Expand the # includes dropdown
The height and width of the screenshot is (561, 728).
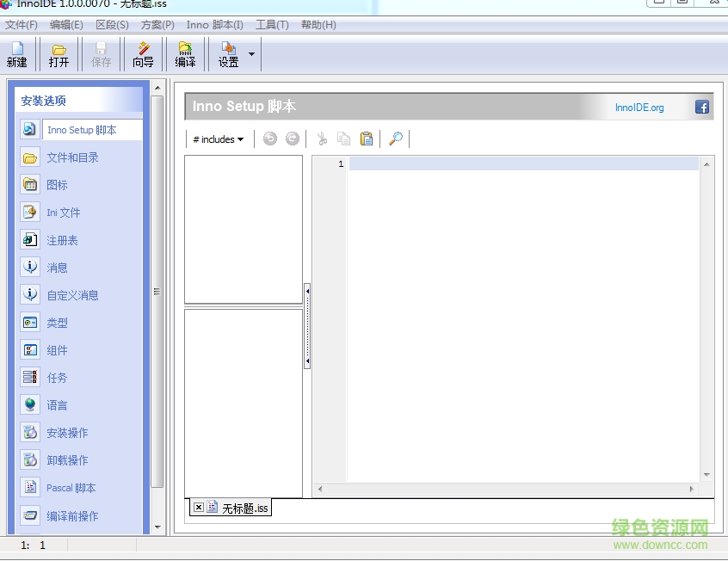tap(218, 139)
